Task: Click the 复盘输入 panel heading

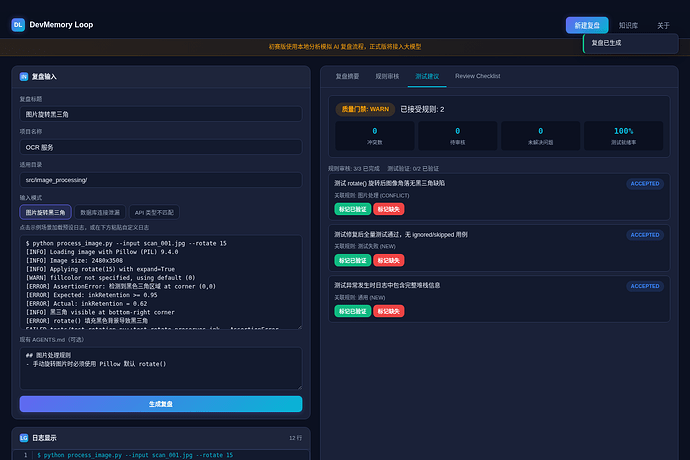Action: pyautogui.click(x=44, y=77)
